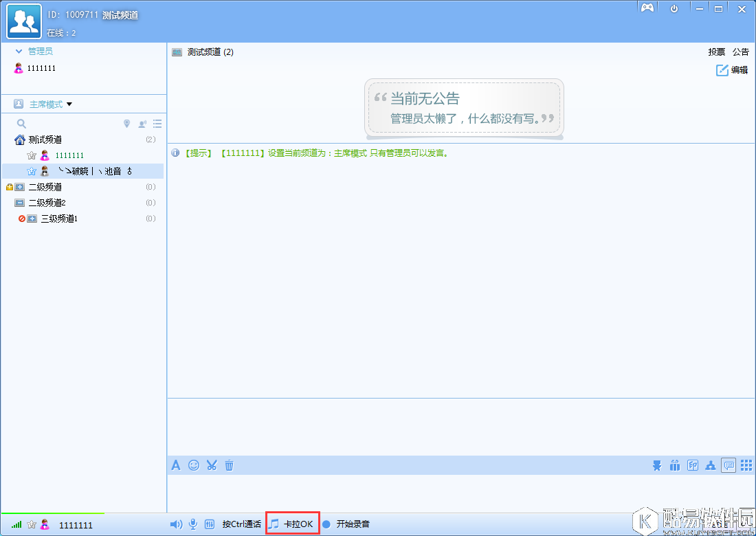The image size is (756, 536).
Task: Toggle the speaker volume icon
Action: click(176, 523)
